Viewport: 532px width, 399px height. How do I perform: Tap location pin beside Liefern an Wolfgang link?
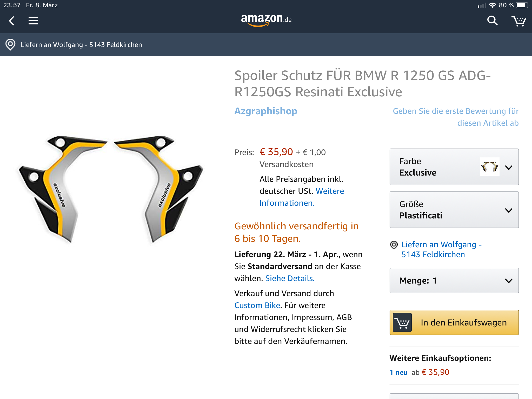click(x=394, y=245)
